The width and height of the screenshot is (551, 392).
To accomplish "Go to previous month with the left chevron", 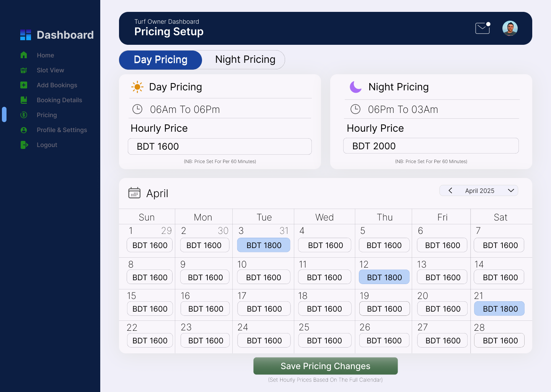I will pos(450,190).
